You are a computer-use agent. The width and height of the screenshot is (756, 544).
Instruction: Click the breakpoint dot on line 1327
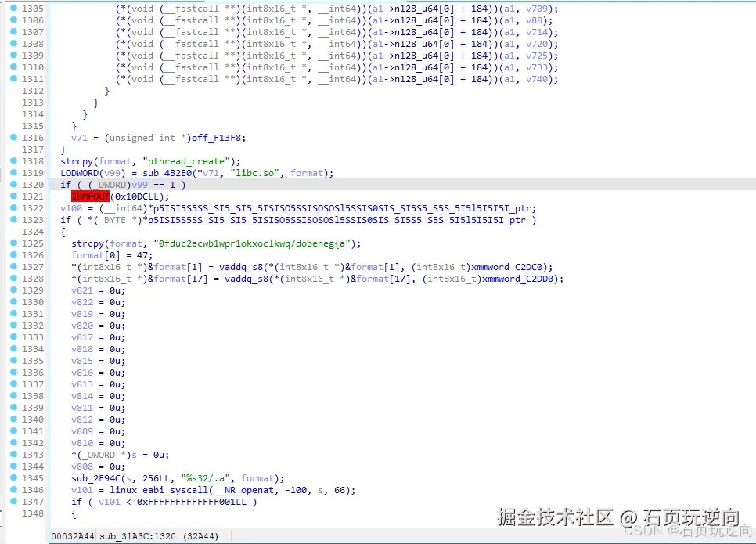[13, 266]
